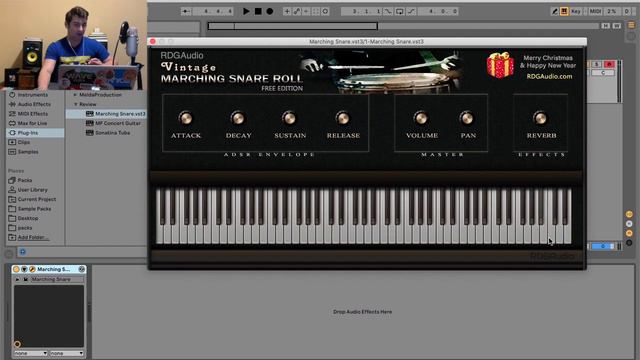Screen dimensions: 640x360
Task: Select Instruments in browser categories
Action: tap(33, 95)
